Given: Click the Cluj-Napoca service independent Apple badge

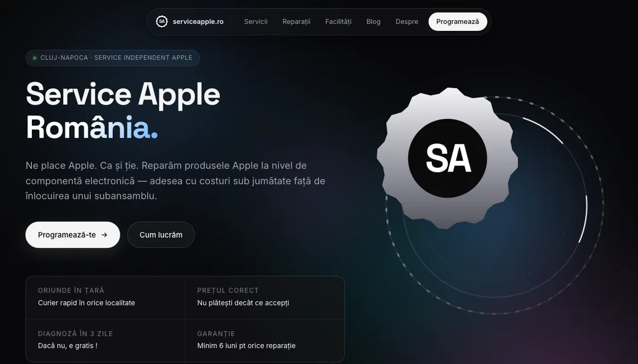Looking at the screenshot, I should click(113, 58).
